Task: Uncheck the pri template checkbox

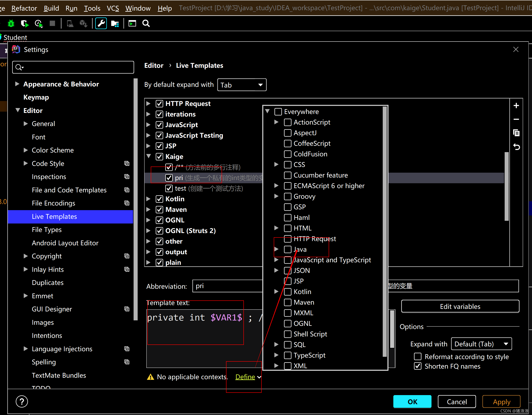Action: [x=169, y=178]
